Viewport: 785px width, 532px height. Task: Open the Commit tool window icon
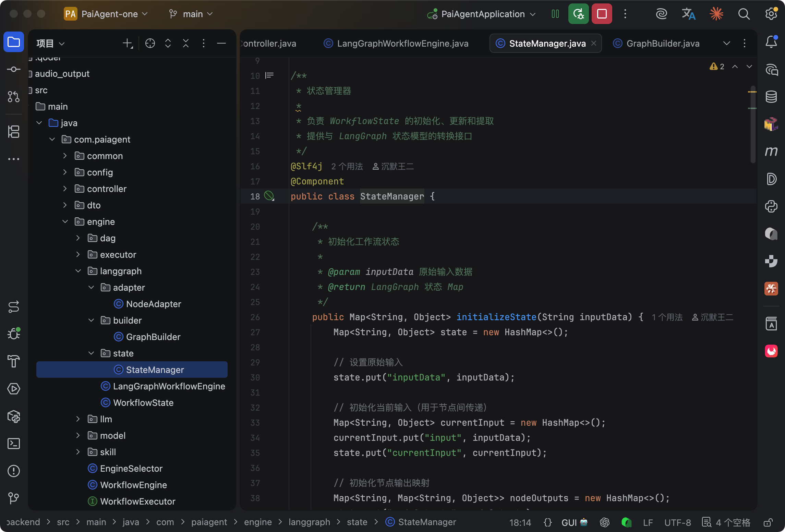tap(14, 69)
